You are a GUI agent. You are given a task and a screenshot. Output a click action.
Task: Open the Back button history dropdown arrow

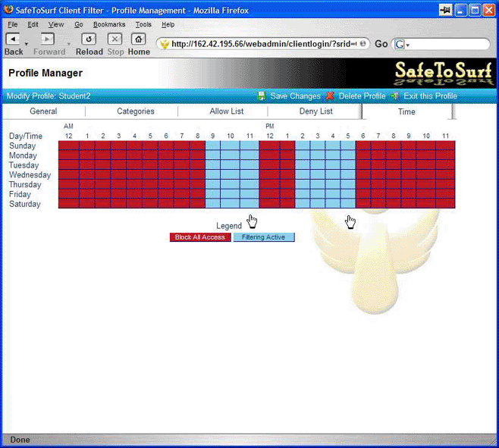(x=27, y=45)
